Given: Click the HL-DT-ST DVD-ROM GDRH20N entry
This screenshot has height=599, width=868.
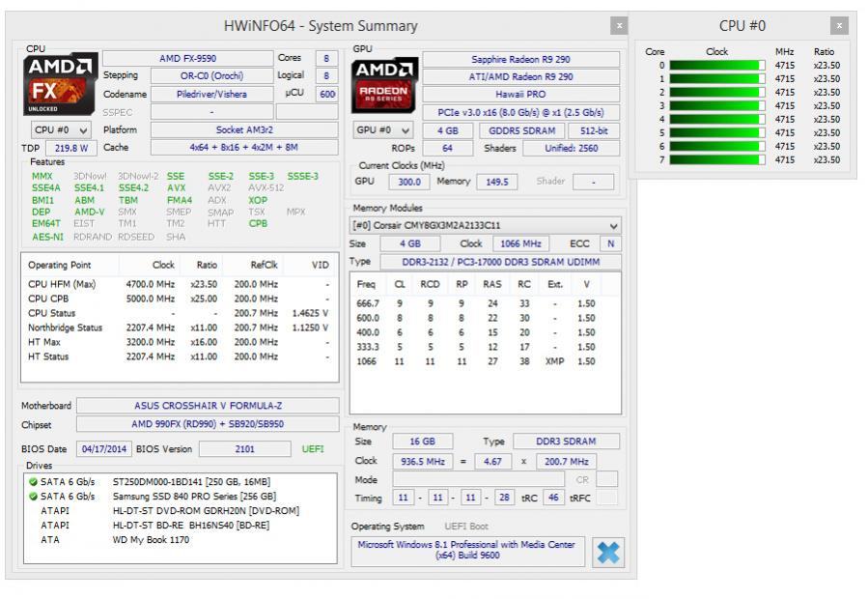Looking at the screenshot, I should click(x=206, y=511).
